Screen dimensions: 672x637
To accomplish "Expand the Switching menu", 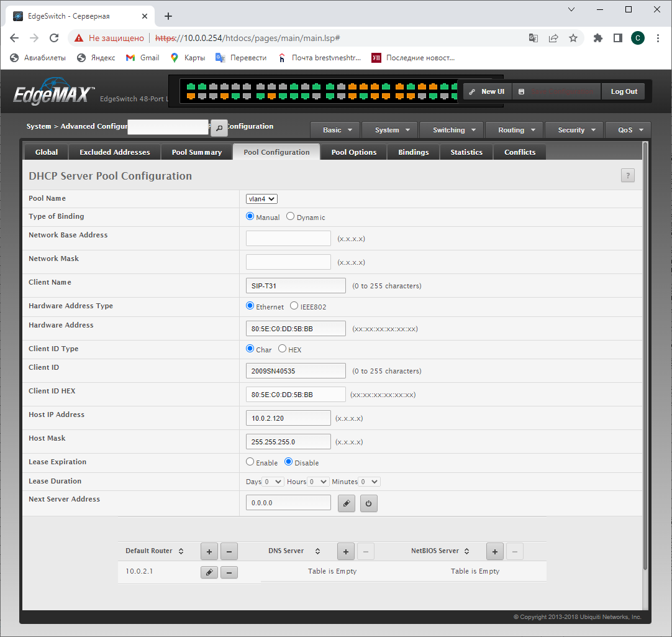I will (453, 130).
